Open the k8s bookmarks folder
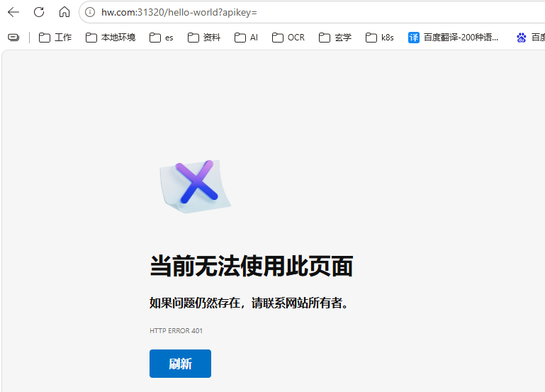This screenshot has width=545, height=392. 380,37
